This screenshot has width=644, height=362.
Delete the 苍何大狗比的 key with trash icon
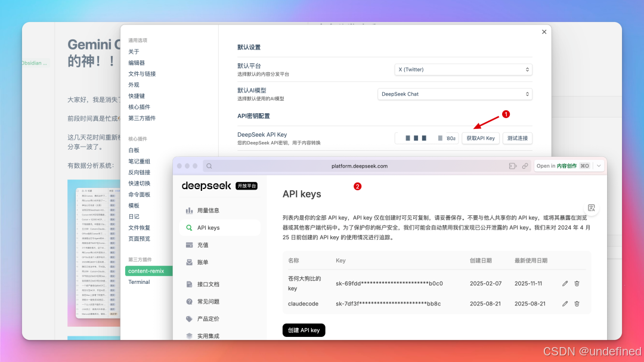577,283
